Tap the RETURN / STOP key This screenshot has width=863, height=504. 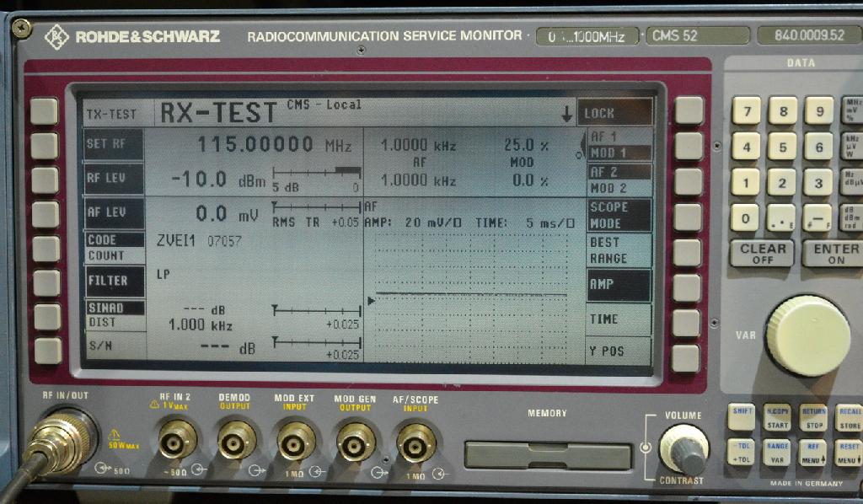point(813,418)
